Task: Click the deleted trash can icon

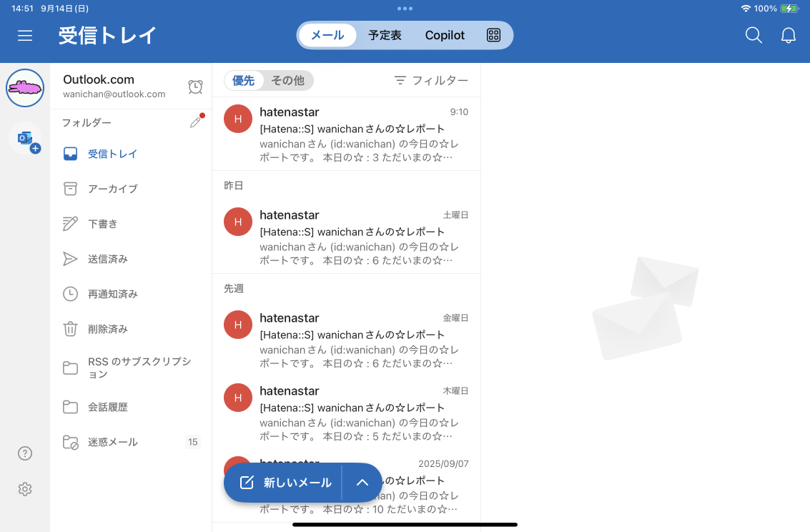Action: click(70, 329)
